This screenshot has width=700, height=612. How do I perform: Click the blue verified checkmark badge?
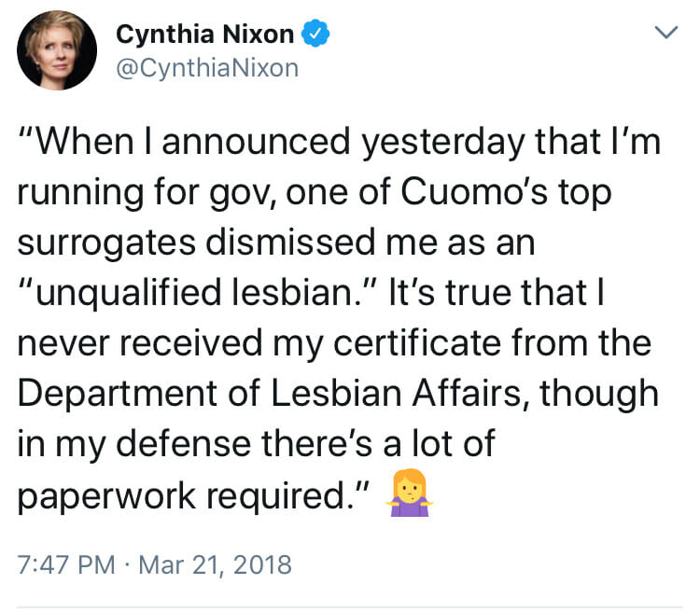315,34
